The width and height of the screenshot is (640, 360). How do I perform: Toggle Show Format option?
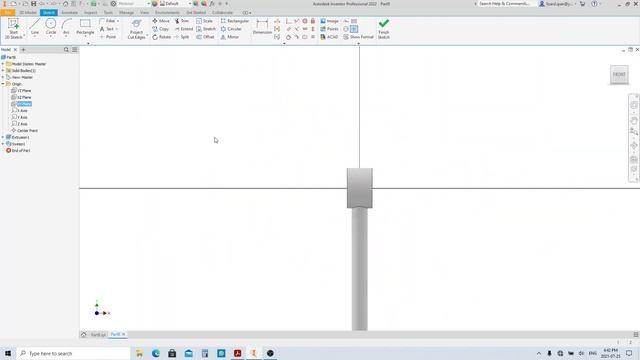click(358, 37)
